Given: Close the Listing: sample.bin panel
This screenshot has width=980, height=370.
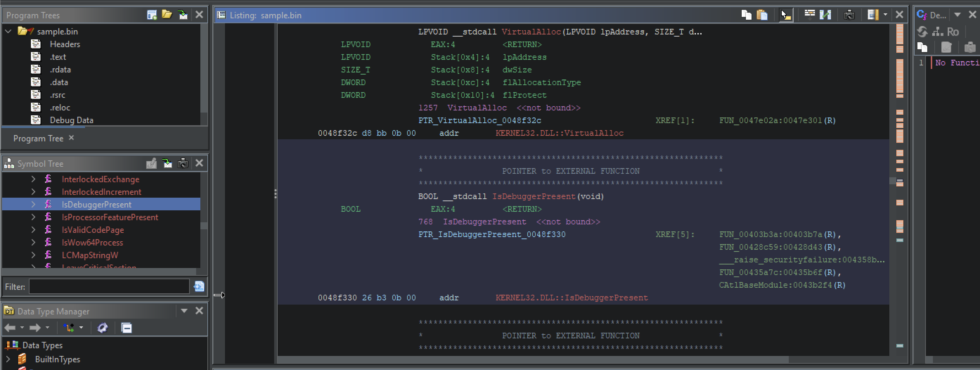Looking at the screenshot, I should point(900,15).
